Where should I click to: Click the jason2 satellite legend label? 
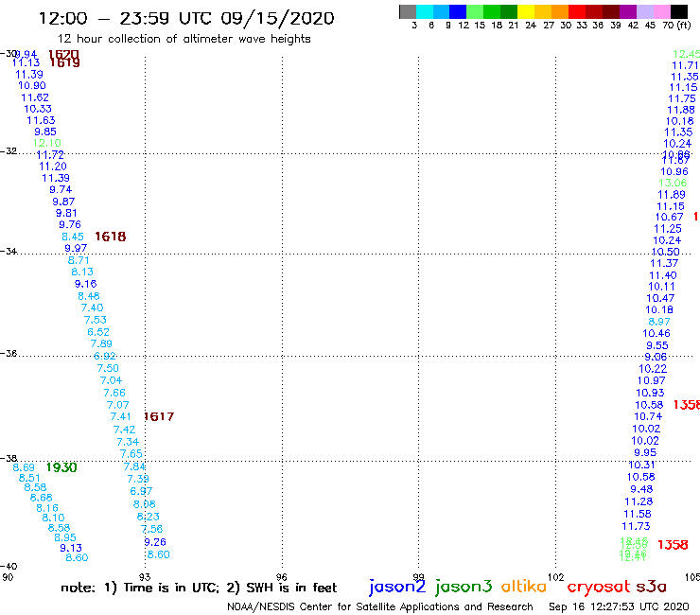[397, 587]
